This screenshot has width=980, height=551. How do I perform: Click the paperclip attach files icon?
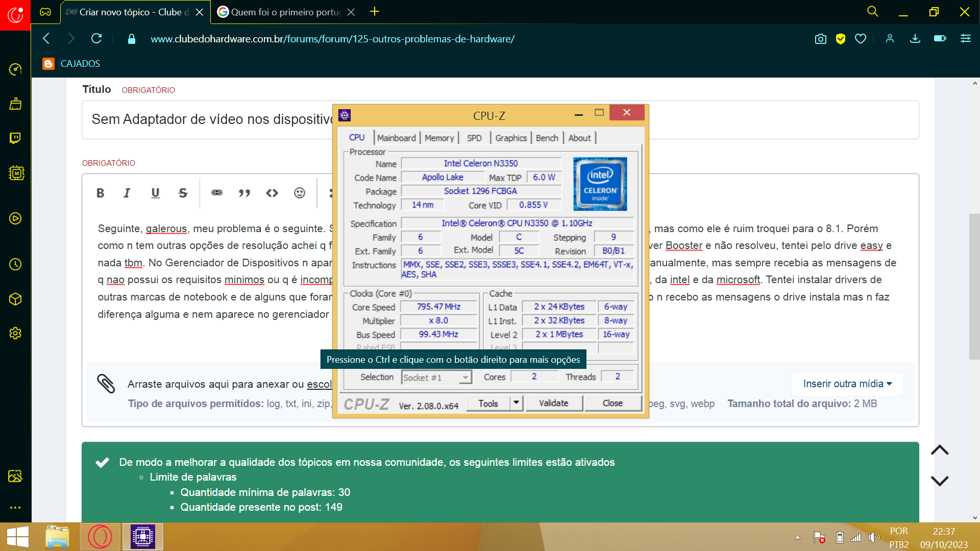[106, 384]
